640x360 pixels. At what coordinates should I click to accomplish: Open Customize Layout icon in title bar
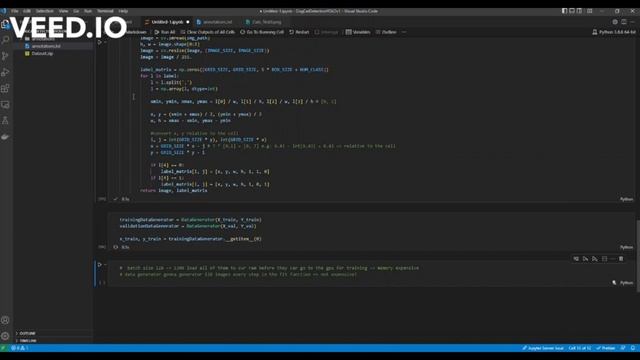pyautogui.click(x=590, y=11)
